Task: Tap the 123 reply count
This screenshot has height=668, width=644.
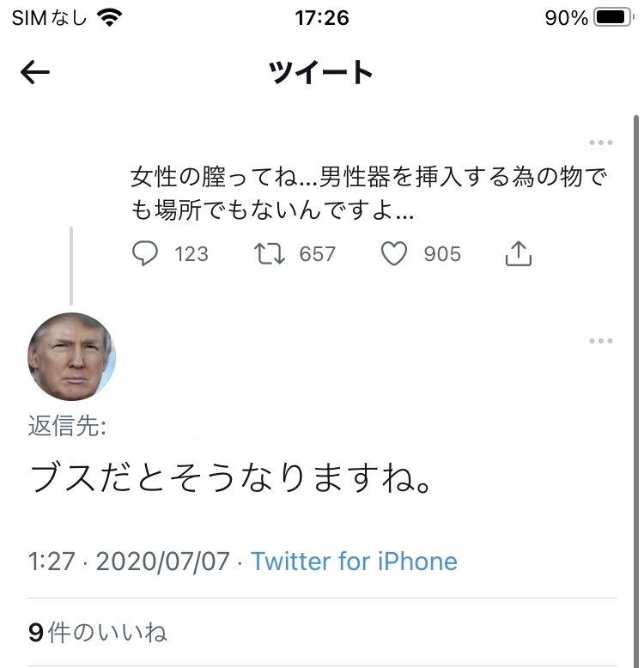Action: [x=191, y=253]
